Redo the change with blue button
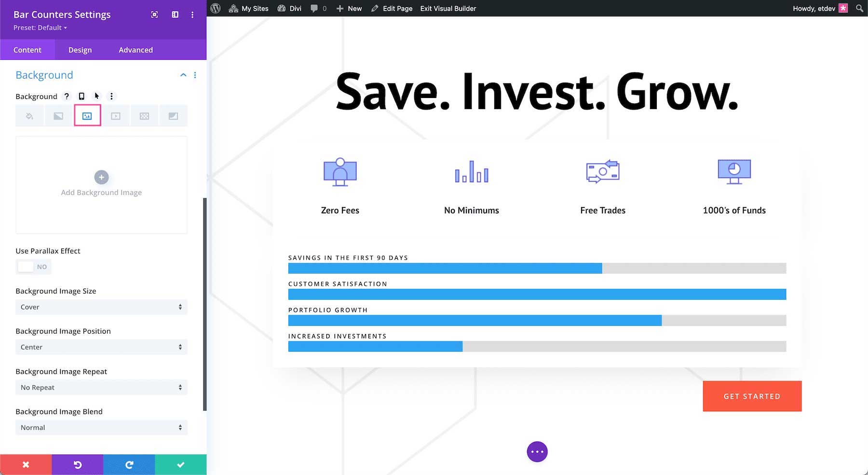Screen dimensions: 868x475 tap(129, 464)
